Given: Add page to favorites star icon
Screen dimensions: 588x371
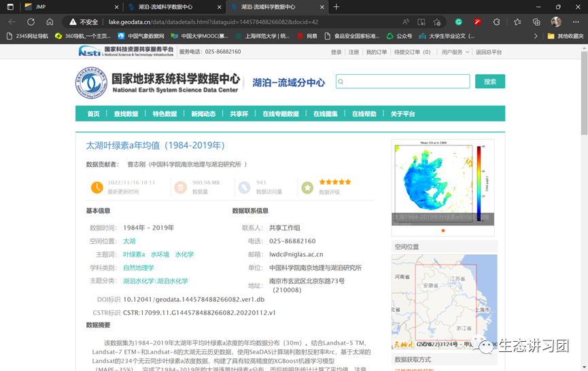Looking at the screenshot, I should click(436, 22).
